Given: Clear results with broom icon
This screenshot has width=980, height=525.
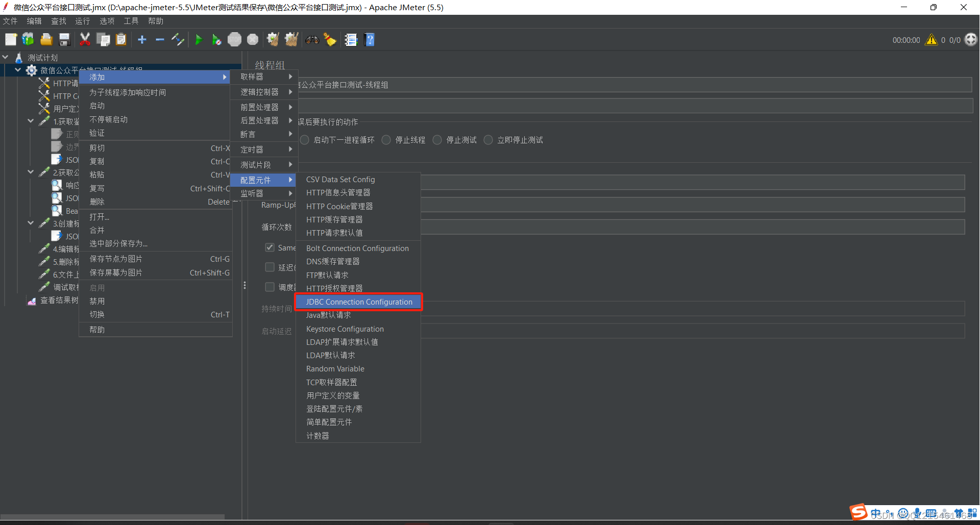Looking at the screenshot, I should click(x=273, y=39).
